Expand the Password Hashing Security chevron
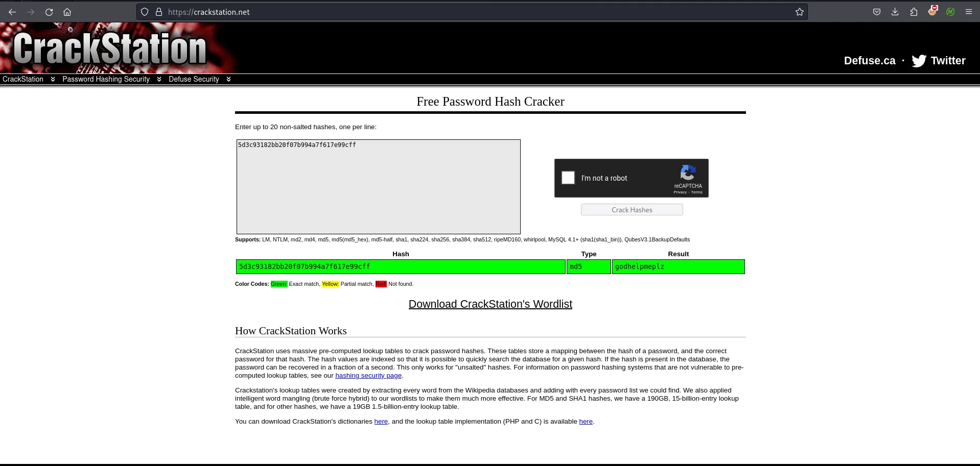Image resolution: width=980 pixels, height=466 pixels. point(159,79)
